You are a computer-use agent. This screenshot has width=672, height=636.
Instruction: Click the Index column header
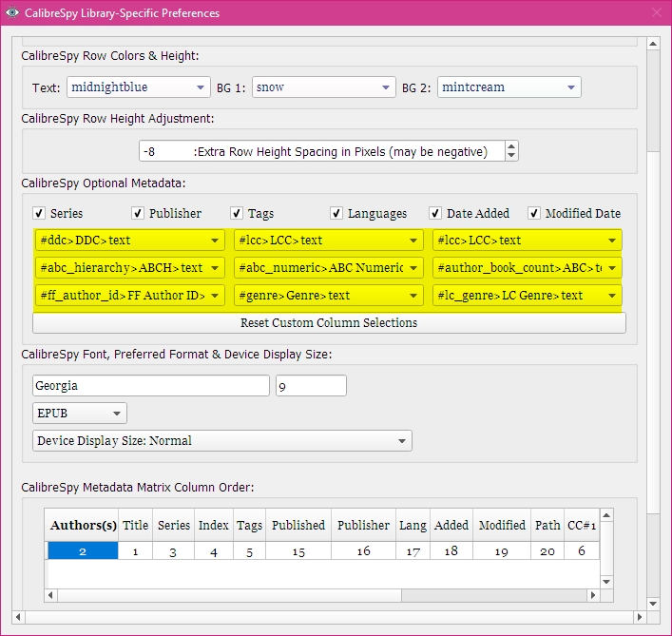(x=214, y=525)
